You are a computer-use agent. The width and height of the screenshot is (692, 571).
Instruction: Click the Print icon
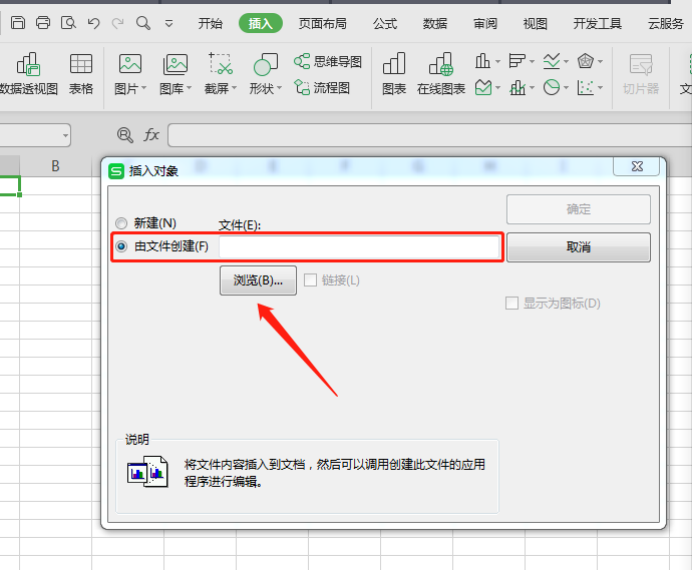click(x=43, y=23)
